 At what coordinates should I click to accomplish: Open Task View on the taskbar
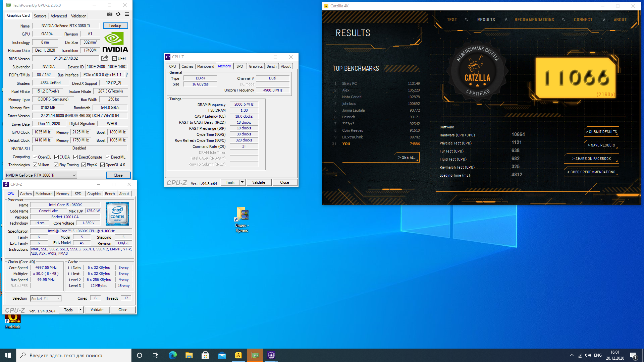pyautogui.click(x=156, y=355)
